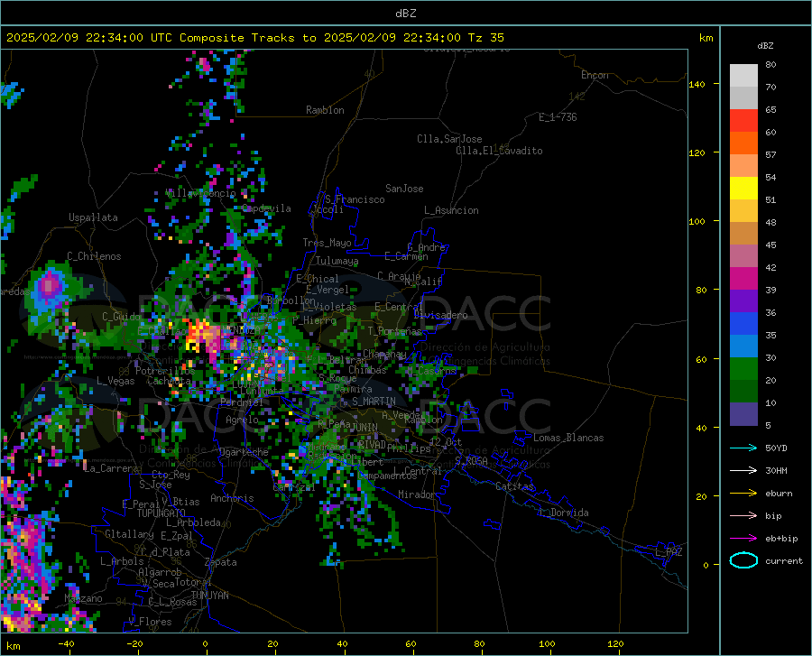Screen dimensions: 812x656
Task: Select the red 60-65 dBZ color swatch
Action: [743, 121]
